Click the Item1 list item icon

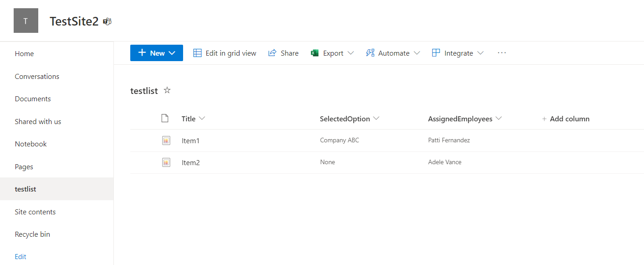[x=166, y=140]
